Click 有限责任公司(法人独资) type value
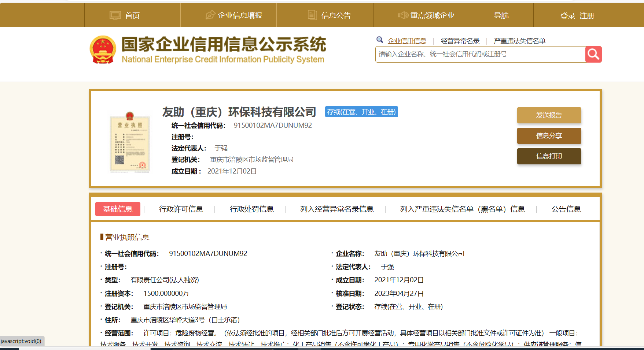Image resolution: width=644 pixels, height=350 pixels. coord(165,280)
